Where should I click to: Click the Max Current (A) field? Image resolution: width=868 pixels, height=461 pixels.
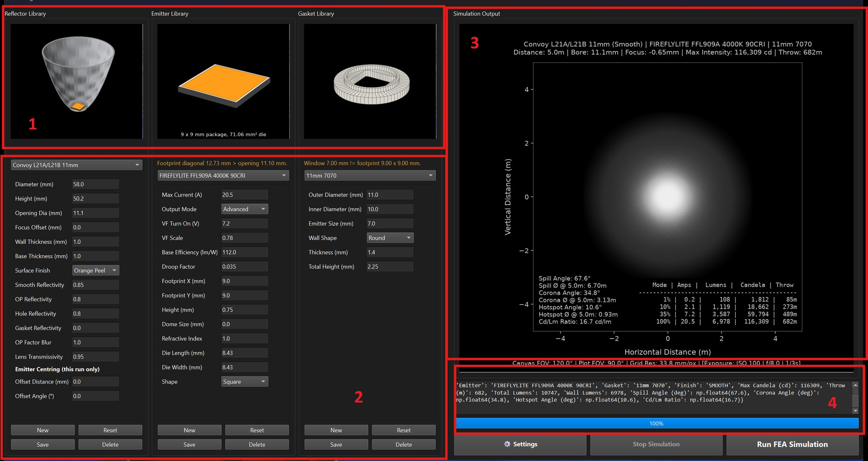click(x=245, y=195)
